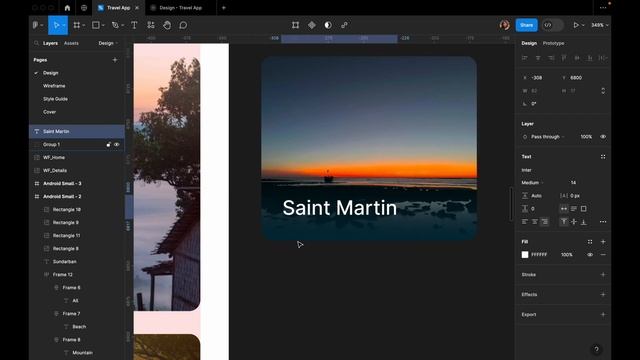Set text alignment to left

point(525,222)
